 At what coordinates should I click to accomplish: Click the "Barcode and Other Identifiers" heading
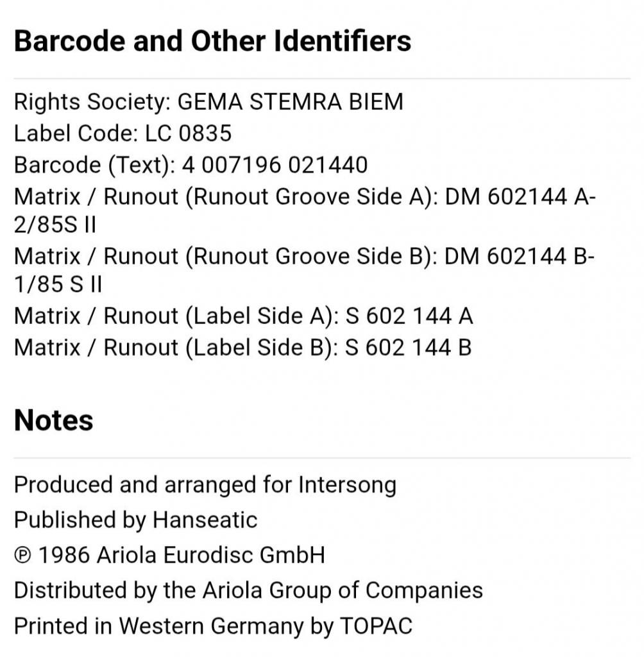[212, 41]
